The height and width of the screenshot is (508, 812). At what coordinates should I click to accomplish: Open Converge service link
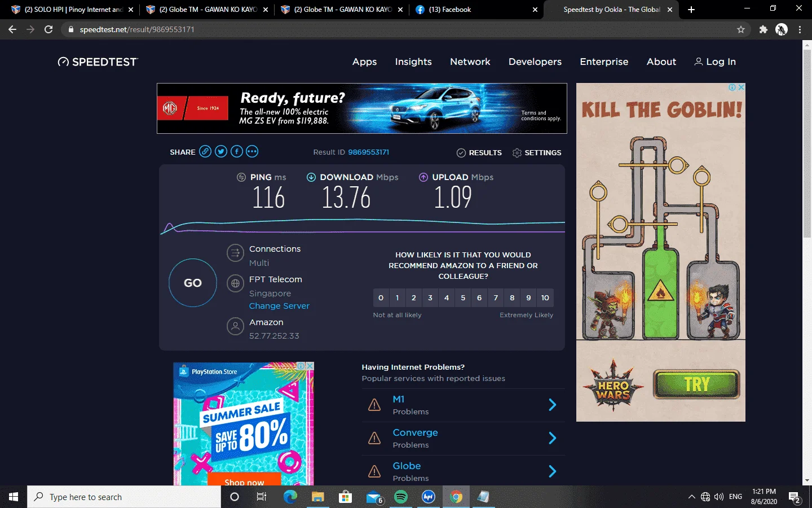(416, 432)
